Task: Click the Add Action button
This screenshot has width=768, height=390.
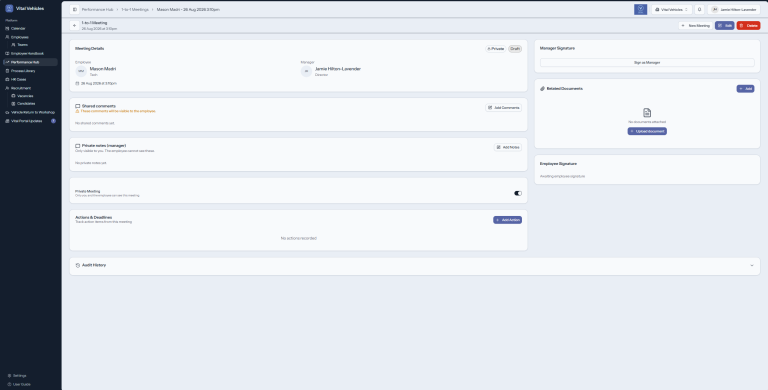Action: [x=507, y=220]
